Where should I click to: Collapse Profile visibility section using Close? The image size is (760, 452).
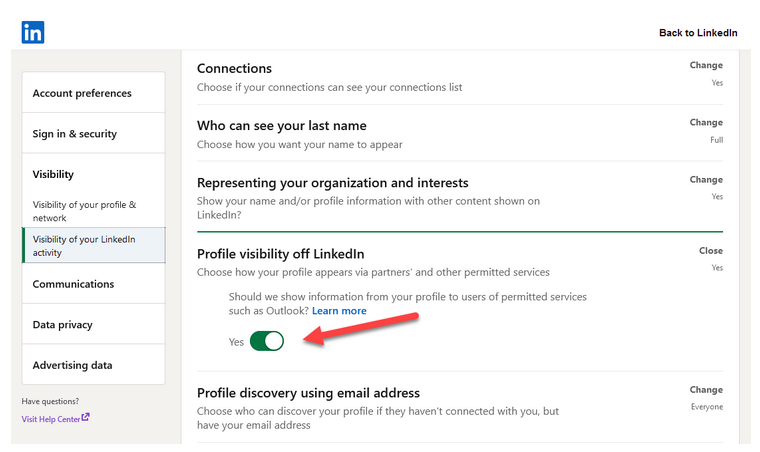(x=710, y=251)
